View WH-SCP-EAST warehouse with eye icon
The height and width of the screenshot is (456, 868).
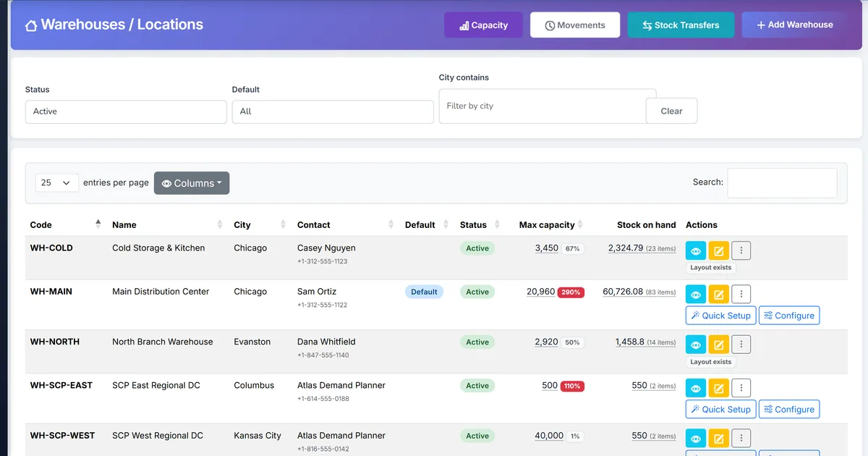695,388
